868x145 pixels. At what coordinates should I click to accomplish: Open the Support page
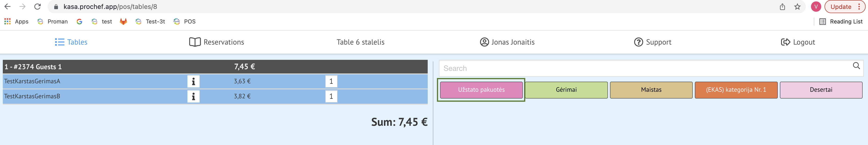[653, 42]
